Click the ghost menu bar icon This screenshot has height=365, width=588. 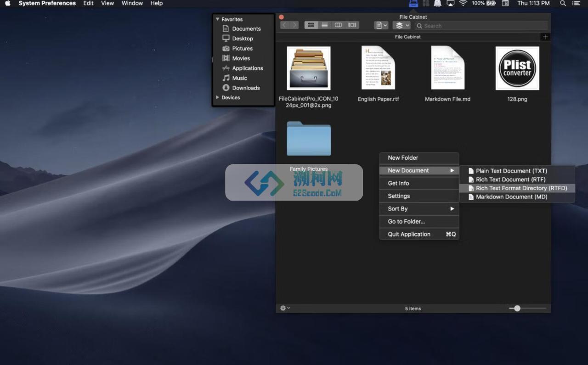(438, 3)
